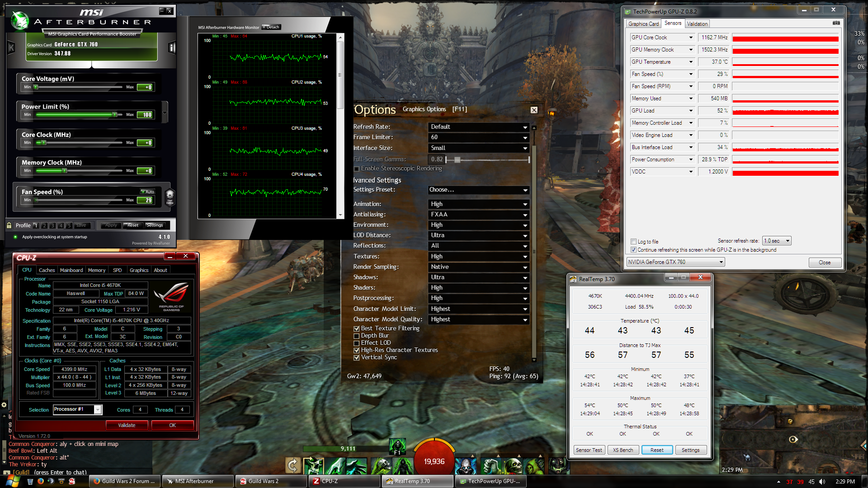Viewport: 868px width, 488px height.
Task: Click the minimap eye marker icon
Action: pos(793,439)
